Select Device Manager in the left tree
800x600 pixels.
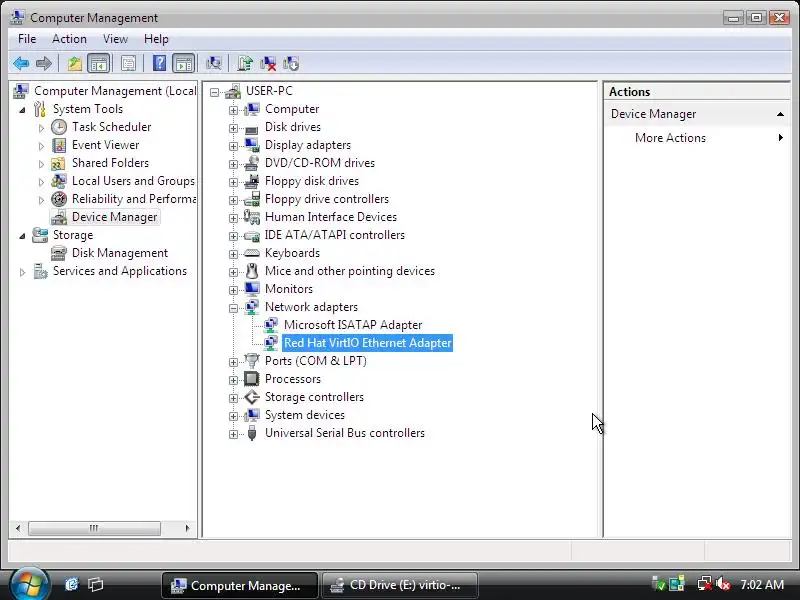[114, 217]
